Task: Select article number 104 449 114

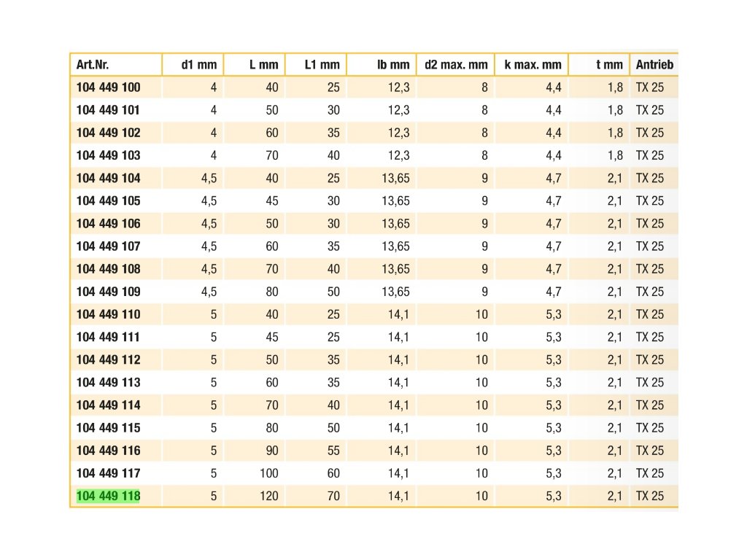Action: [108, 405]
